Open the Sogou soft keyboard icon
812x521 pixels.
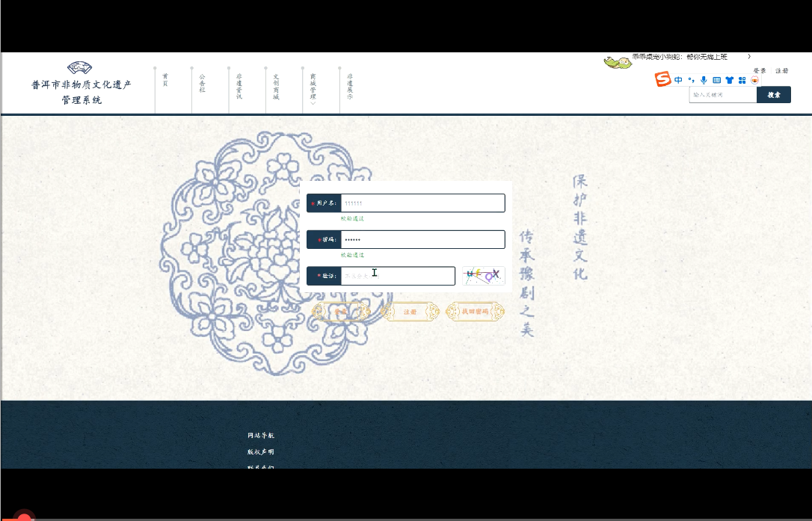pos(717,80)
